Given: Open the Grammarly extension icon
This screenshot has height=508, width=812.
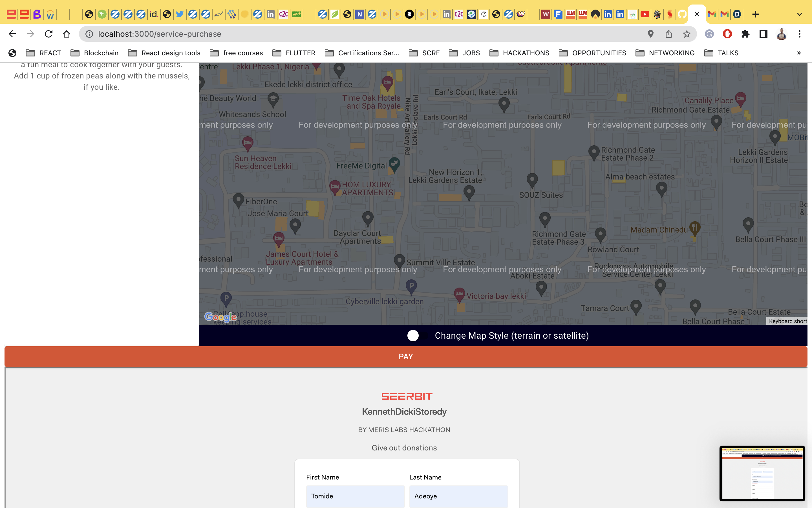Looking at the screenshot, I should [709, 34].
